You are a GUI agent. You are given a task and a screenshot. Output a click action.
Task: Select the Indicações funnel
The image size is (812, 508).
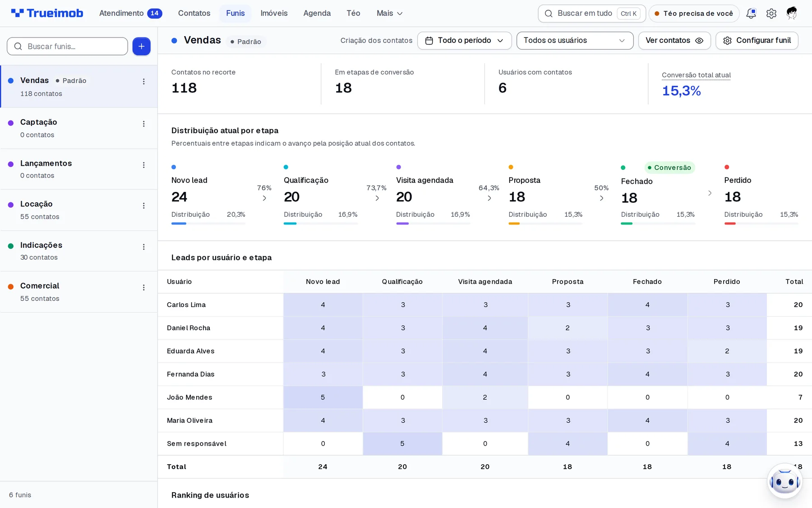point(79,251)
